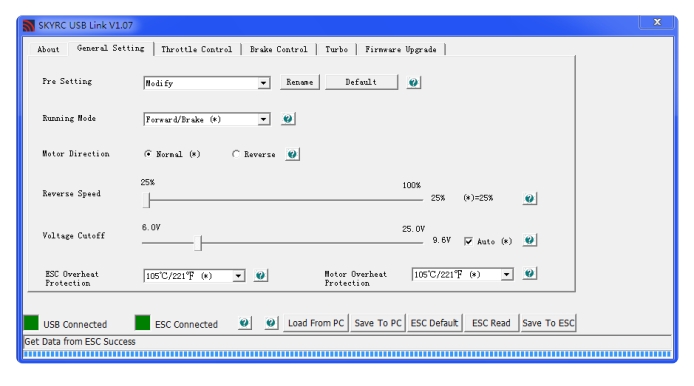Click help icon immediately left of Load From PC
The width and height of the screenshot is (694, 386).
click(x=271, y=323)
